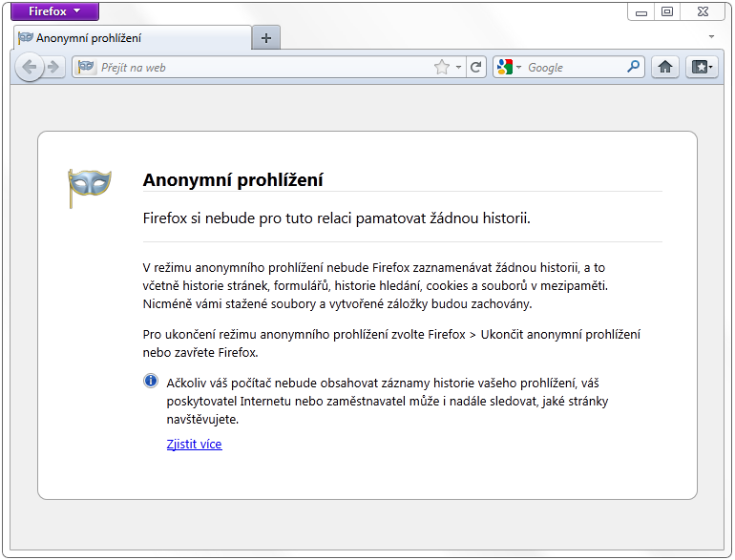Screen dimensions: 735x560
Task: Select the Anonymní prohlížení tab
Action: 133,38
